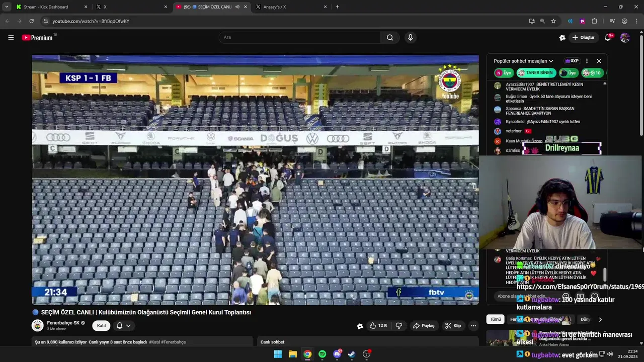Dislike the video with thumbs down
Screen dimensions: 644x362
[398, 326]
